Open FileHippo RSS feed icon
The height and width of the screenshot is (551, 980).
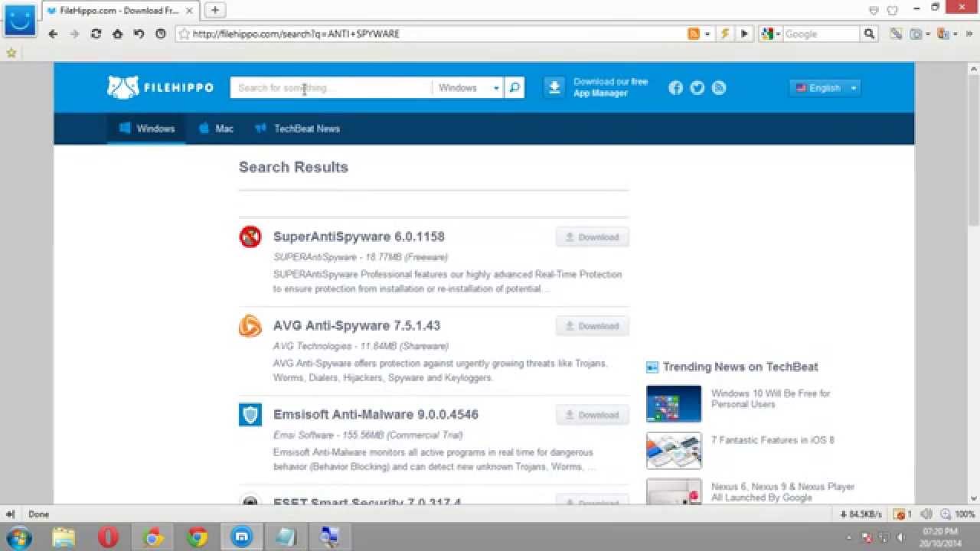[718, 87]
